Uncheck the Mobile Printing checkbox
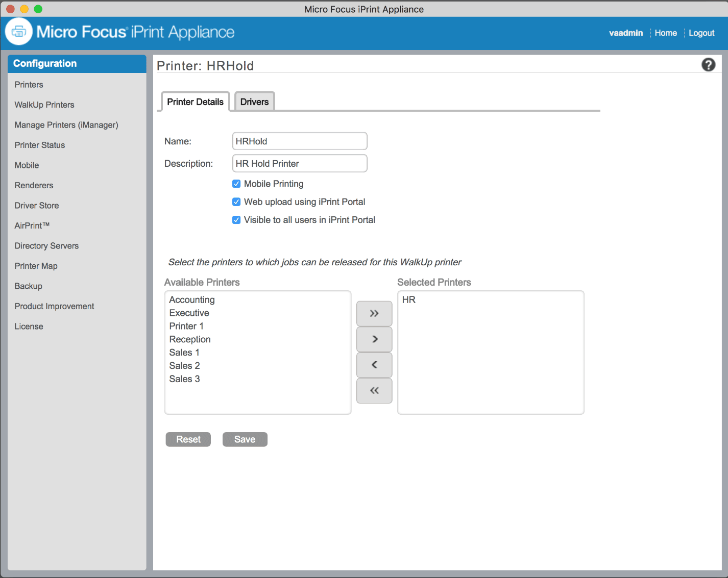This screenshot has width=728, height=578. (x=236, y=184)
